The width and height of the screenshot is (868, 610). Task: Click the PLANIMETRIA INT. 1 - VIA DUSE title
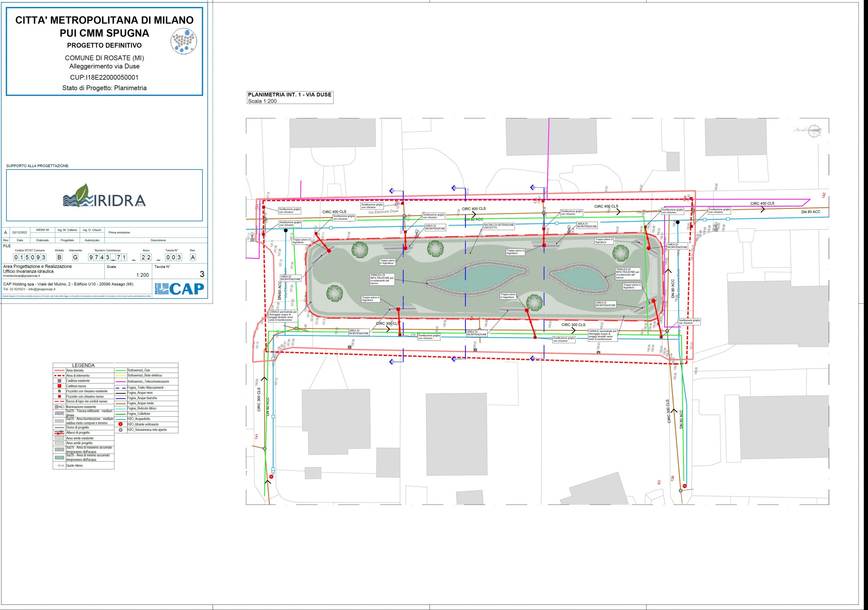pyautogui.click(x=290, y=95)
